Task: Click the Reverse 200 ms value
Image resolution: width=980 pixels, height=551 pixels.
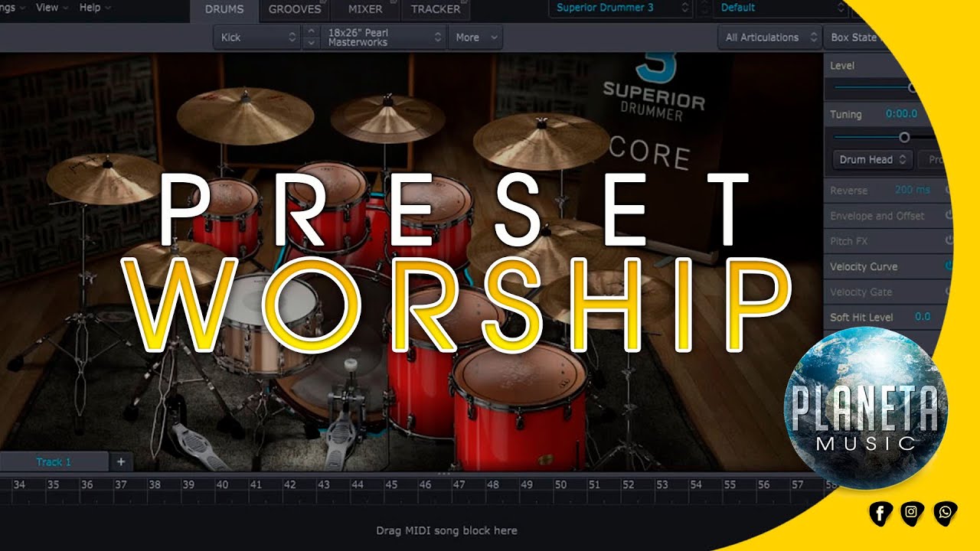Action: 912,190
